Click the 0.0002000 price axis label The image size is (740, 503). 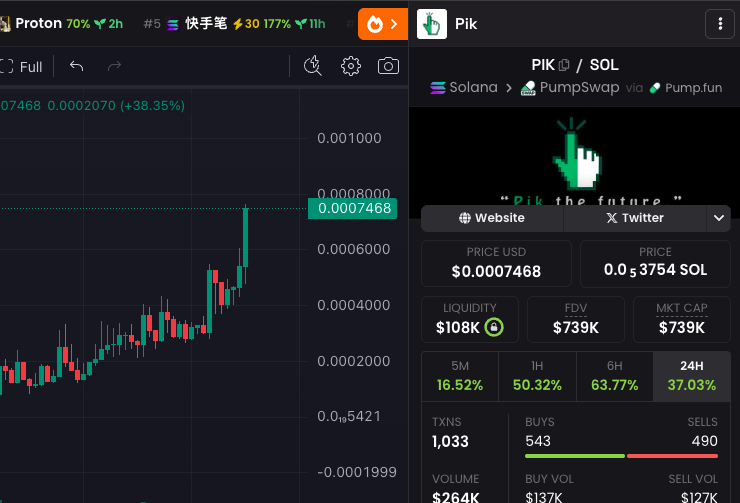coord(353,361)
